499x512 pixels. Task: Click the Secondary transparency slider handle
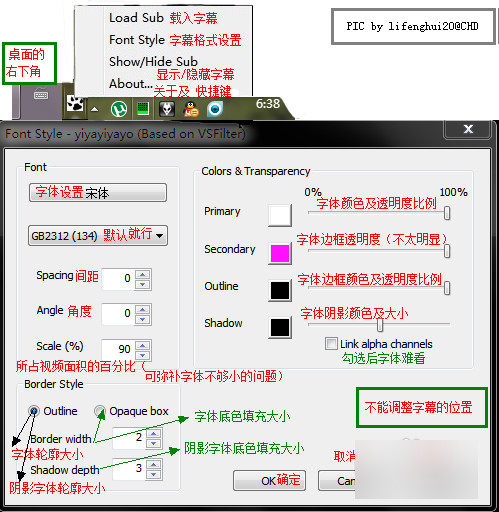[447, 251]
